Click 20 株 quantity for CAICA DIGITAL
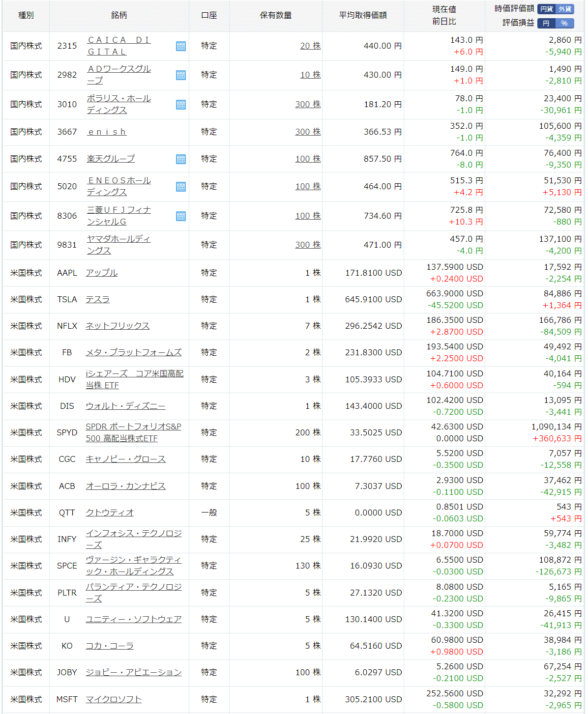Screen dimensions: 588x714 [x=310, y=46]
